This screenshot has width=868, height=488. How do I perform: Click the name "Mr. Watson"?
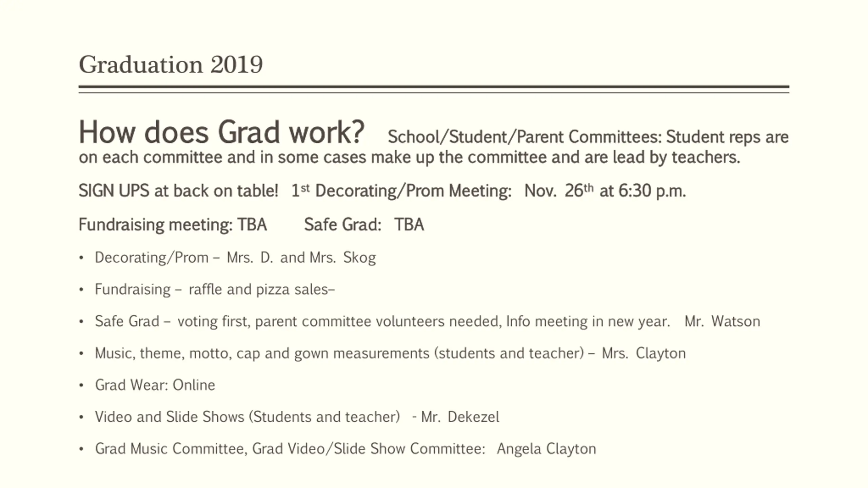722,322
